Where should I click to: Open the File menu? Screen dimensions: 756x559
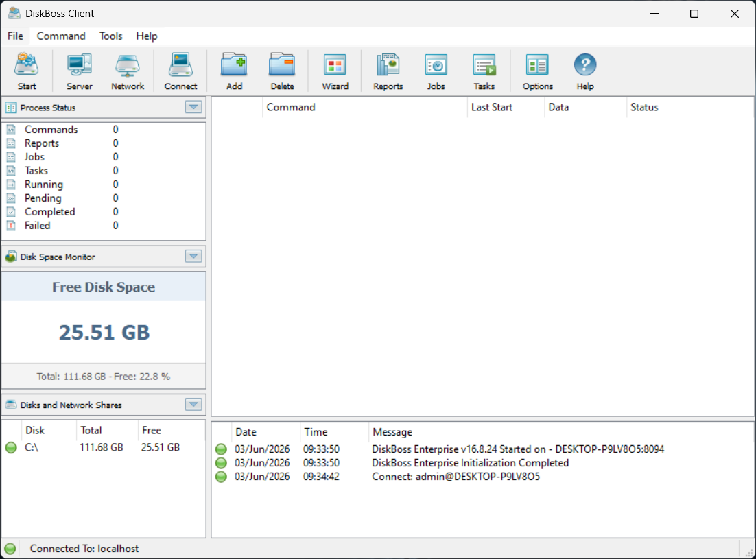[15, 36]
